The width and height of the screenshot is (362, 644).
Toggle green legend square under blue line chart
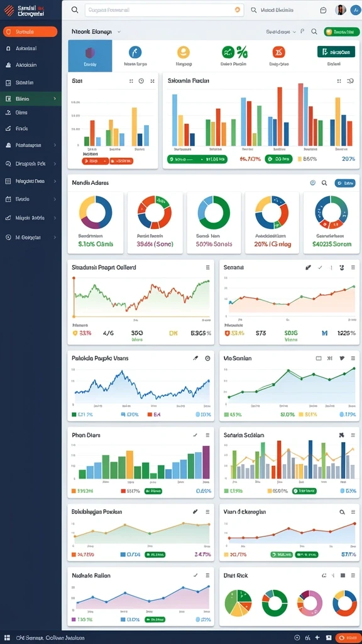pyautogui.click(x=74, y=414)
